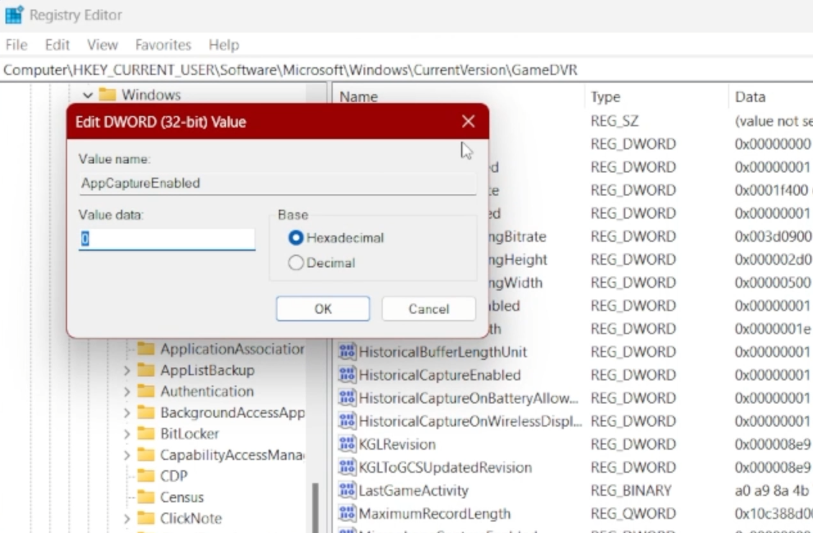This screenshot has height=533, width=813.
Task: Select the Authentication tree key
Action: [x=207, y=391]
